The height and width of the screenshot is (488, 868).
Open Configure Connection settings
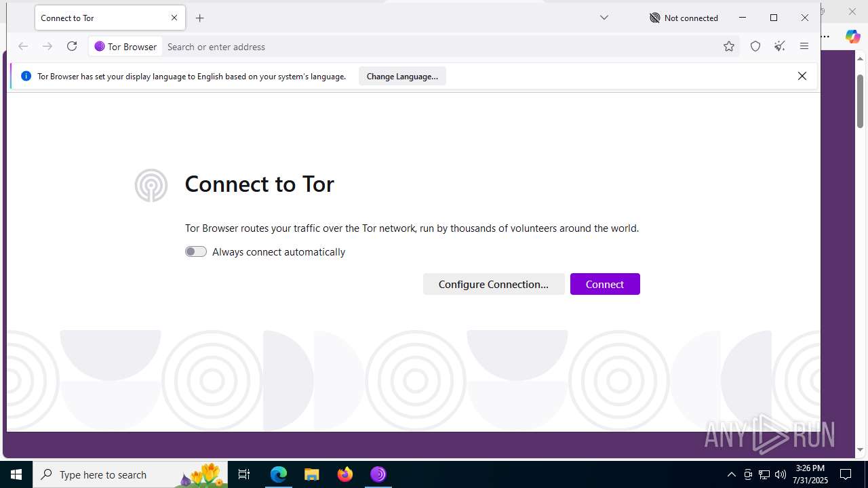click(494, 284)
